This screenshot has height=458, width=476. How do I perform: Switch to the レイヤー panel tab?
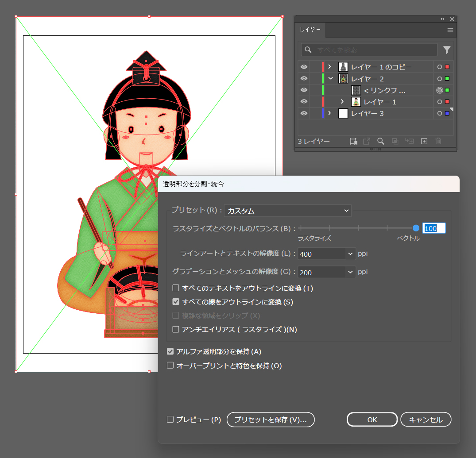click(x=310, y=30)
